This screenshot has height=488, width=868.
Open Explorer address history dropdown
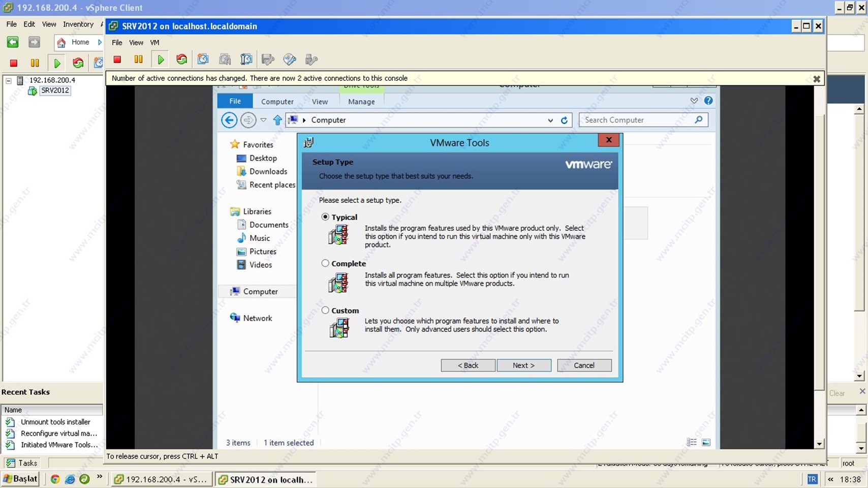[x=550, y=120]
